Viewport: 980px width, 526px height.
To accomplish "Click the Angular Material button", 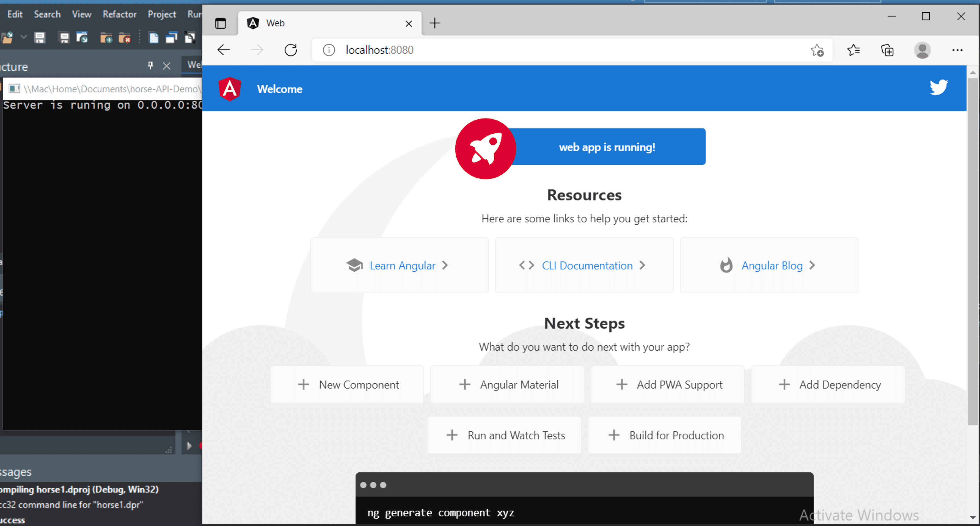I will point(507,385).
